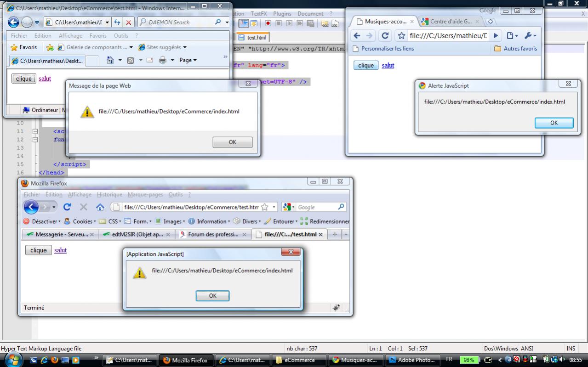588x367 pixels.
Task: Collapse the code fold on line 11
Action: (x=34, y=131)
